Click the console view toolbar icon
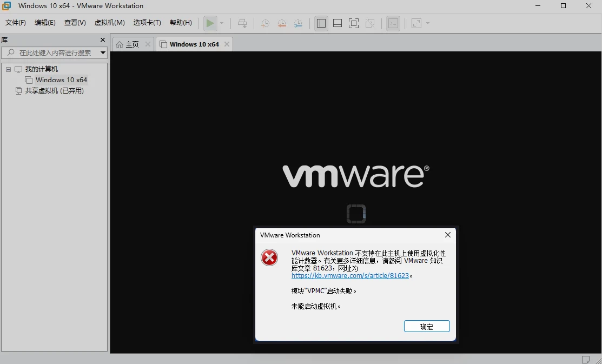 tap(393, 23)
